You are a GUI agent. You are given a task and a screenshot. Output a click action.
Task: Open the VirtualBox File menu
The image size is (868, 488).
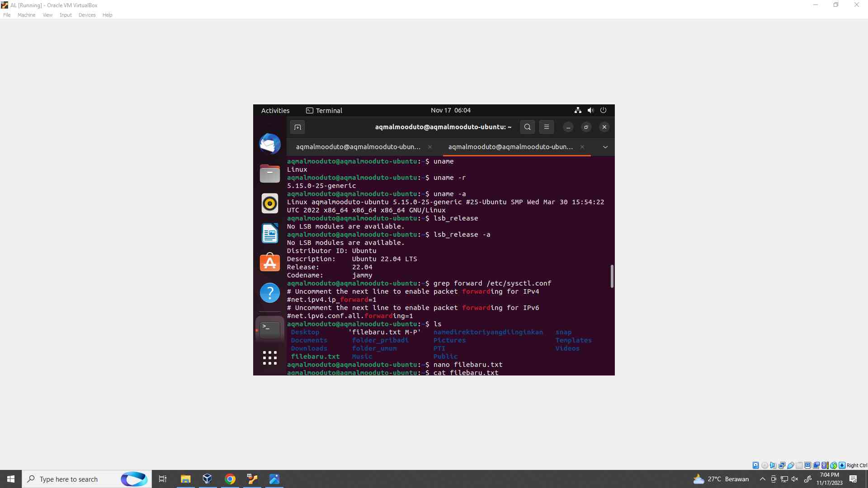coord(7,15)
